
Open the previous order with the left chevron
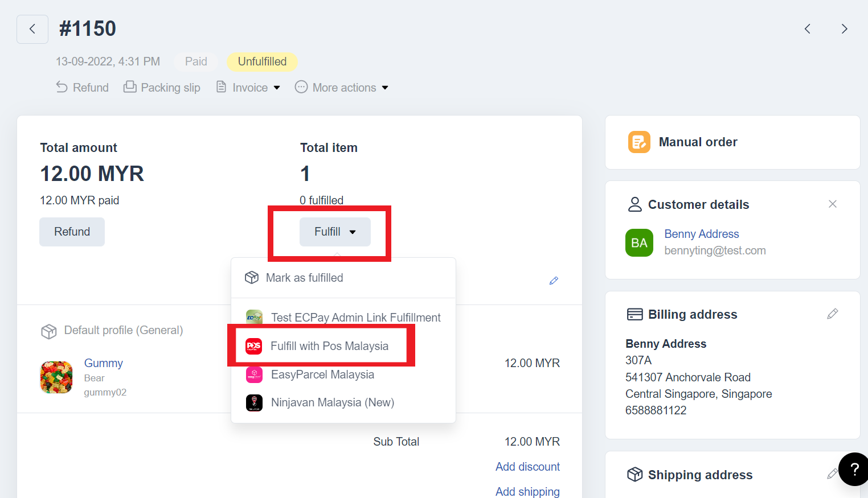[807, 29]
